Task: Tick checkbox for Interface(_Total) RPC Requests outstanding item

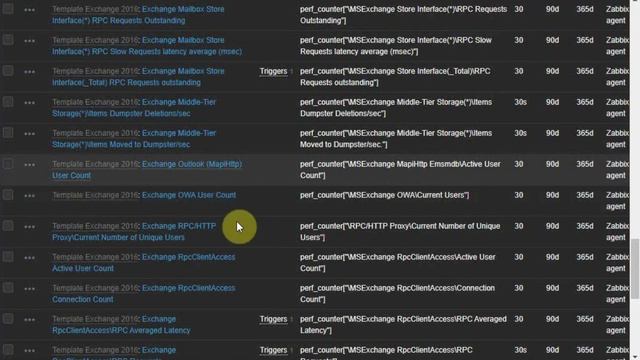Action: 8,71
